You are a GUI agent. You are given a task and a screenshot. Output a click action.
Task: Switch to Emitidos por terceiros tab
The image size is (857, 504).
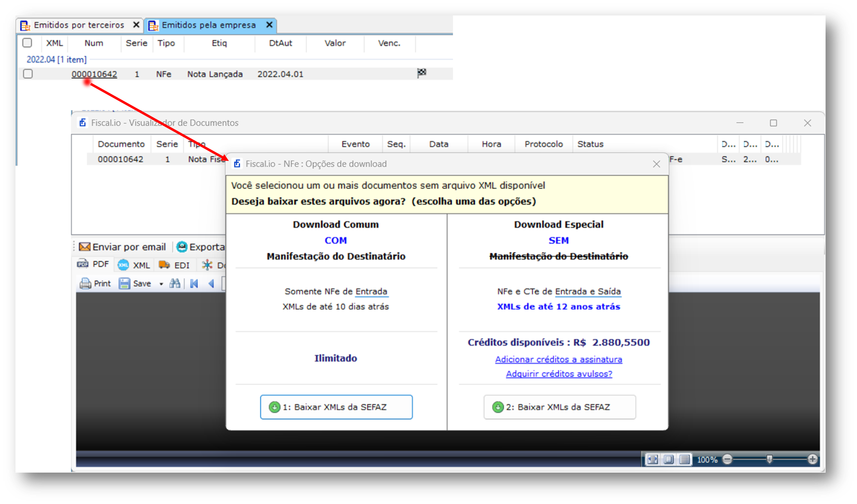(x=79, y=25)
